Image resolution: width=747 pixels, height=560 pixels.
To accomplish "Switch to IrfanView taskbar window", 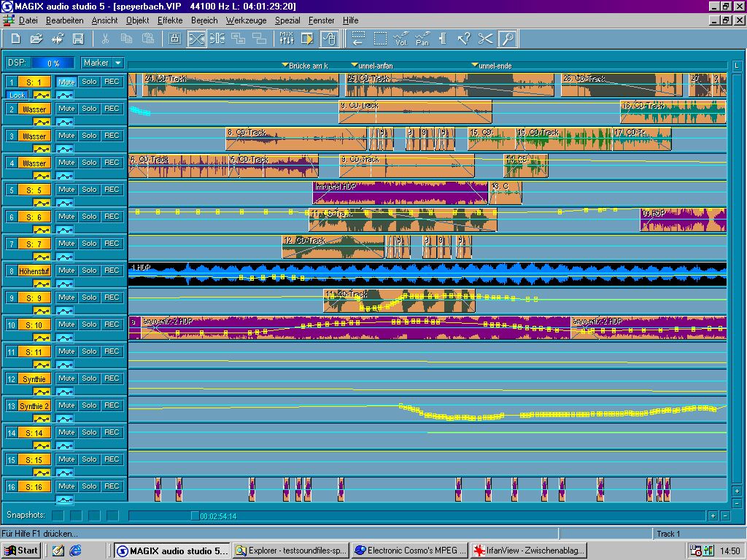I will coord(528,551).
